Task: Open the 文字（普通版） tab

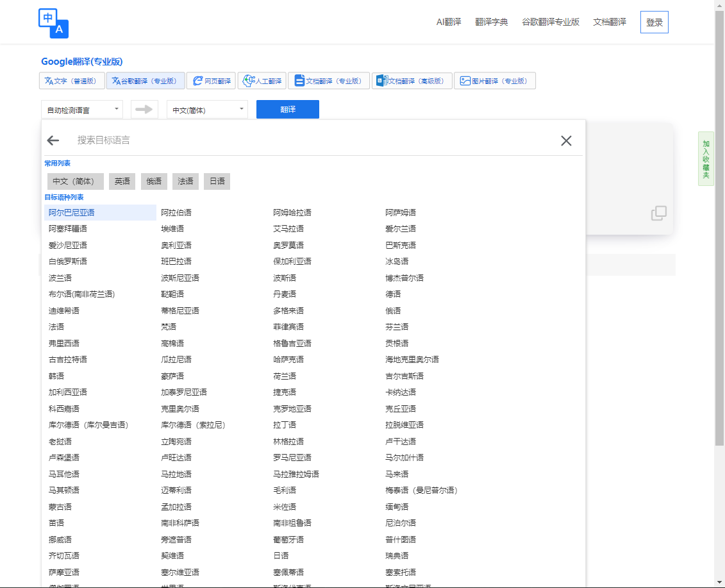Action: [x=71, y=81]
